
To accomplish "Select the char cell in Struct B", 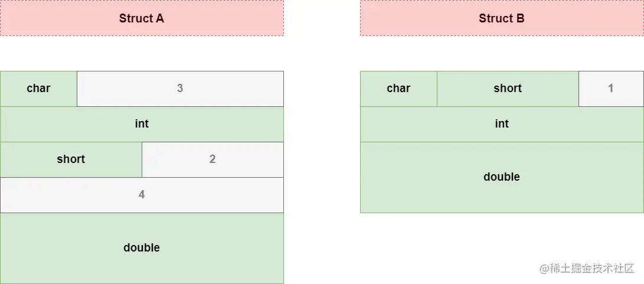I will tap(399, 89).
